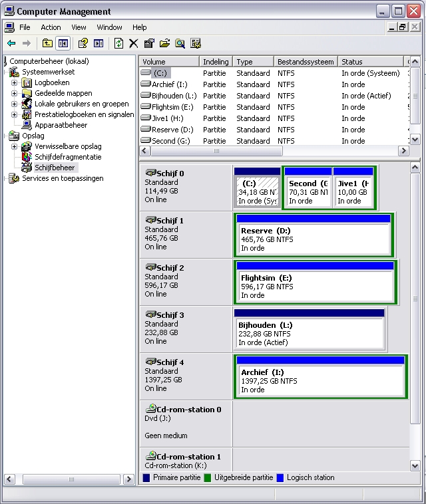The height and width of the screenshot is (504, 426).
Task: Select Schijfdefragmentatie in the tree
Action: 68,157
